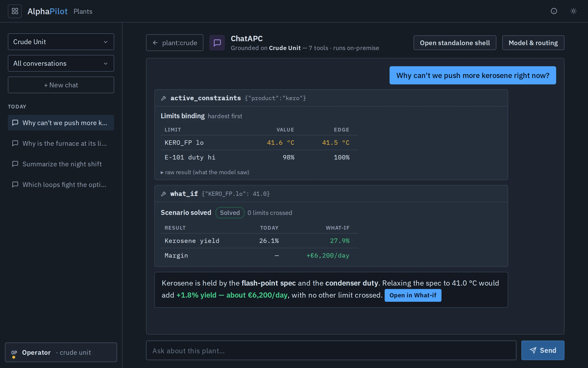Click the user message about kerosene

pyautogui.click(x=473, y=75)
